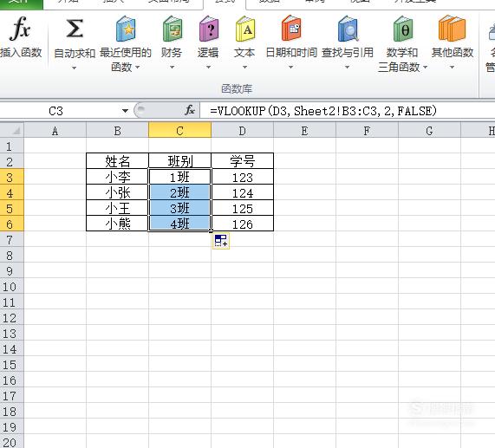
Task: Click the 姓名 header cell
Action: 117,161
